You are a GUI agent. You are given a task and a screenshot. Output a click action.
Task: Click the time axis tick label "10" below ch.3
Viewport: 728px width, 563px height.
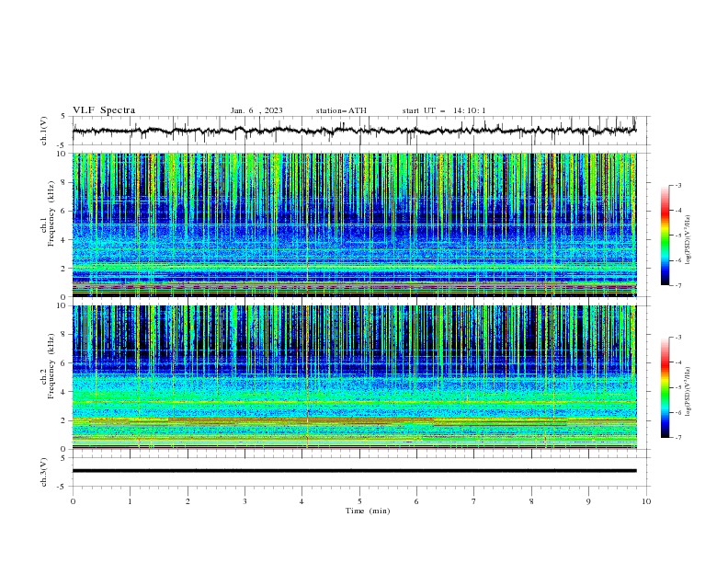tap(646, 501)
